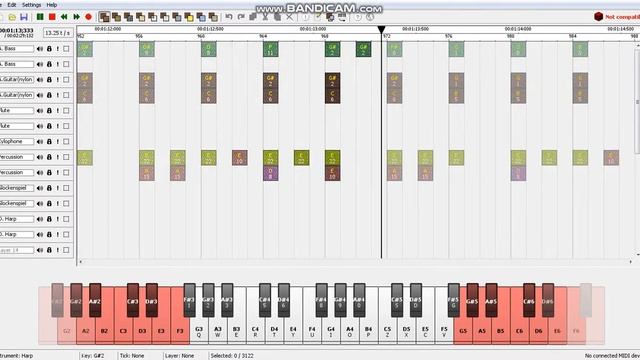Viewport: 640px width, 360px height.
Task: Cut the selection with the scissors icon
Action: [265, 17]
